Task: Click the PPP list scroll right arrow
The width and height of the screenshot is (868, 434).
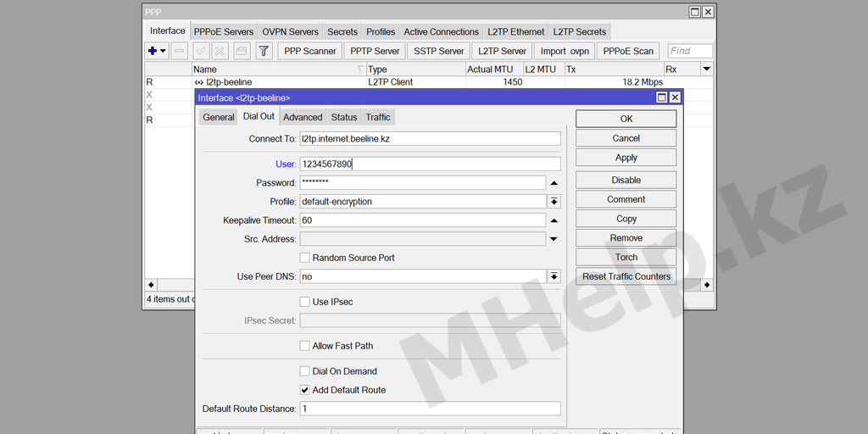Action: (708, 285)
